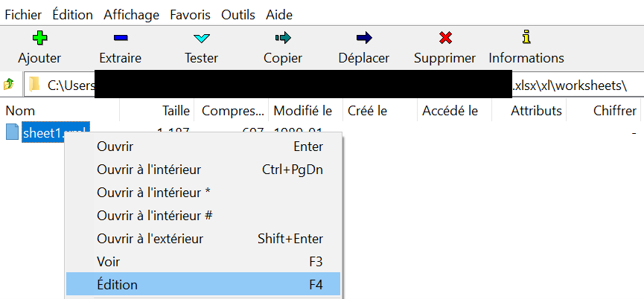Open the yellow Informations icon
The image size is (644, 299).
[526, 37]
